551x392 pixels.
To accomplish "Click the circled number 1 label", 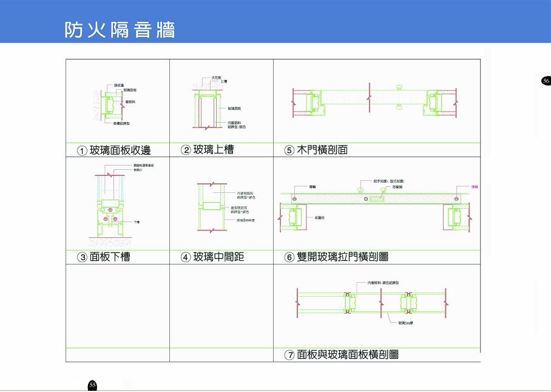I will click(82, 151).
